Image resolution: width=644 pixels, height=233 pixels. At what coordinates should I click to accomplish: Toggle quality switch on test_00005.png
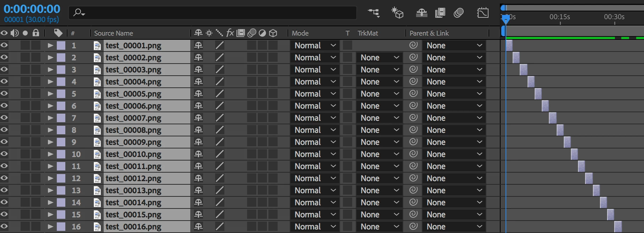(220, 93)
